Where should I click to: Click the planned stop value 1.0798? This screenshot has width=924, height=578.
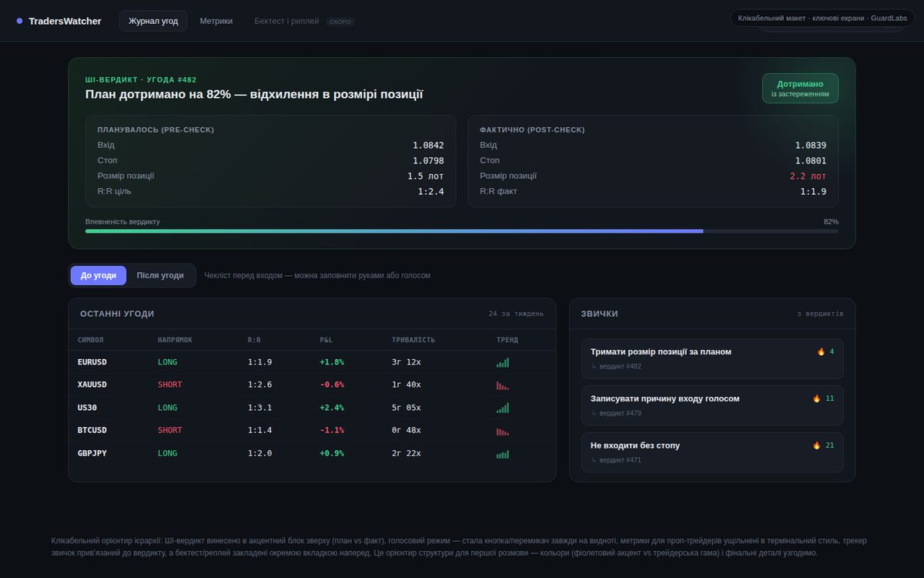tap(428, 160)
